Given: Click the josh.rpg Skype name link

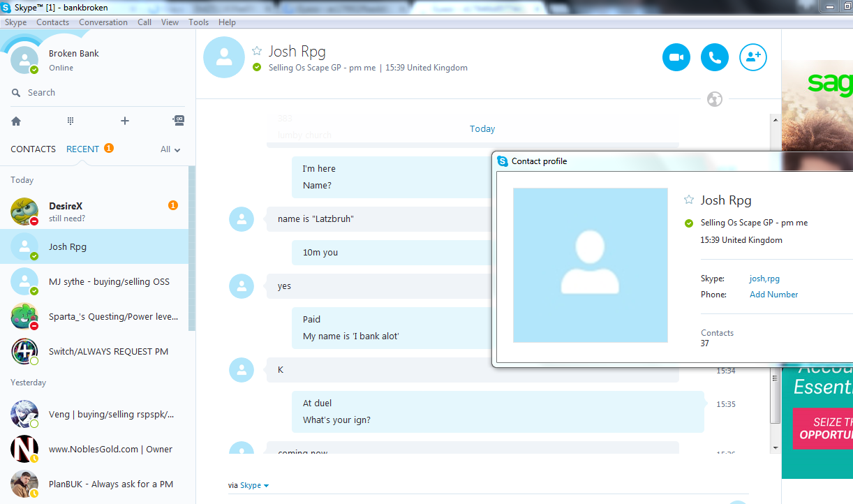Looking at the screenshot, I should tap(764, 279).
